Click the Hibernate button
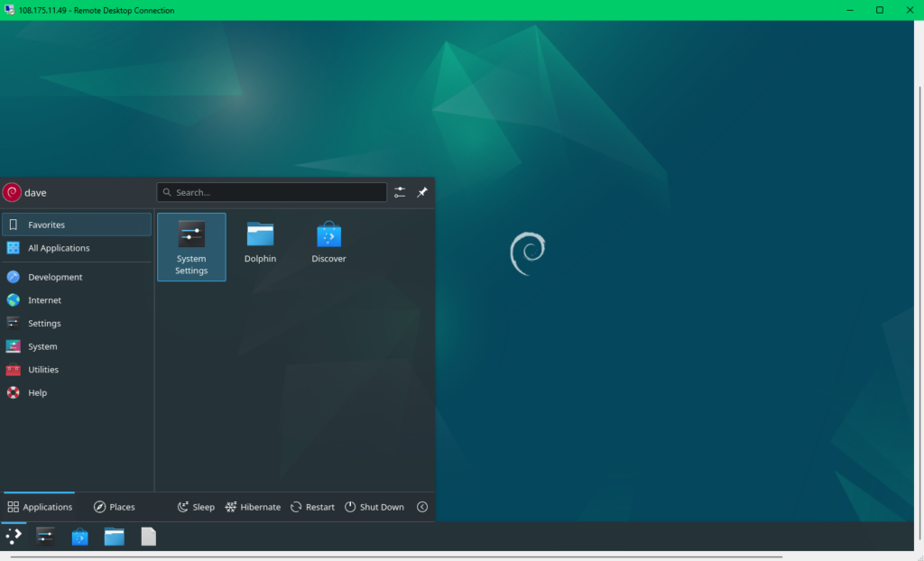Screen dimensions: 924x561 [253, 507]
